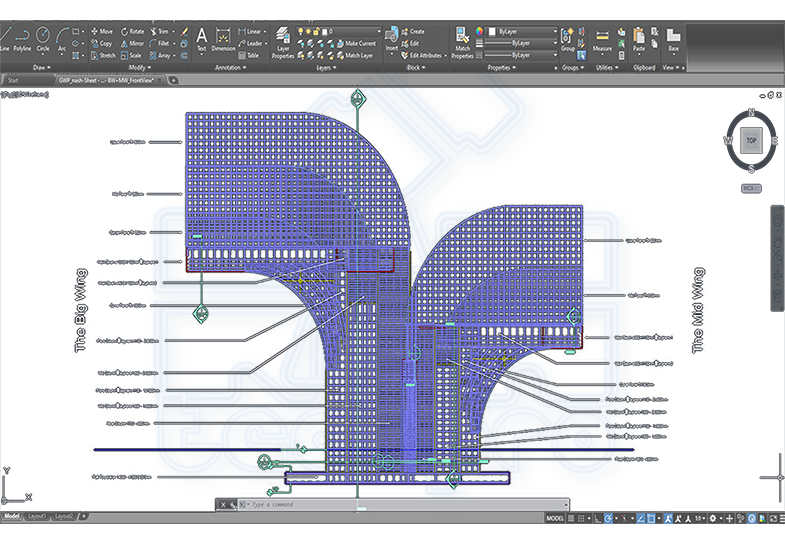The image size is (785, 544).
Task: Add a new layout tab
Action: click(84, 516)
